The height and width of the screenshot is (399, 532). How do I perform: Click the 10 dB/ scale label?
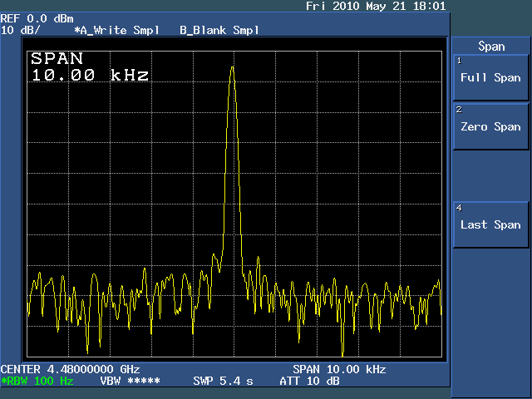[22, 30]
